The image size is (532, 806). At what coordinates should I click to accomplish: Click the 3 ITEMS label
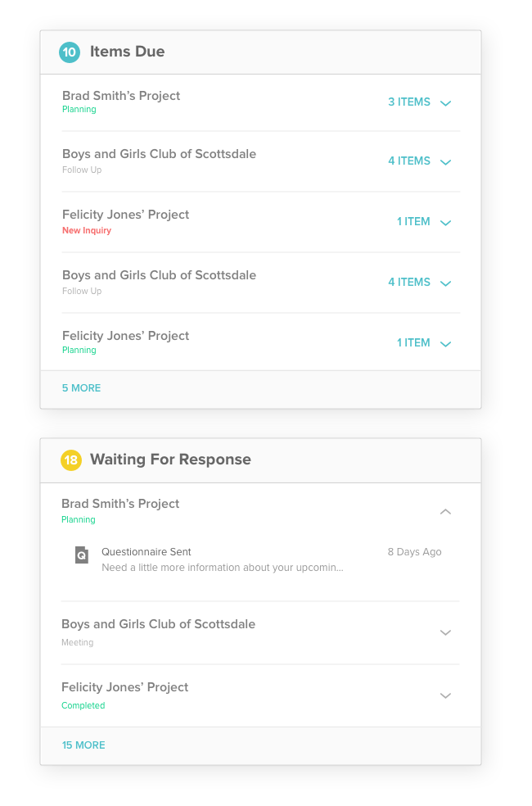tap(409, 102)
